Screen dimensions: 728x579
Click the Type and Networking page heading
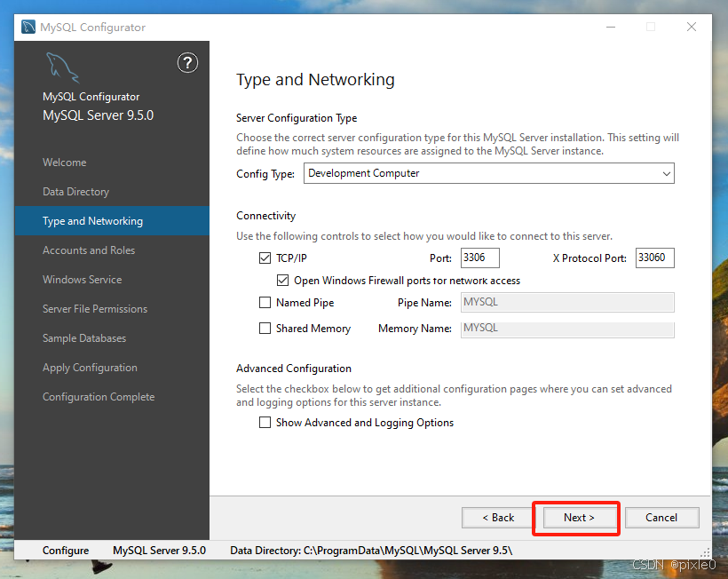pos(315,80)
